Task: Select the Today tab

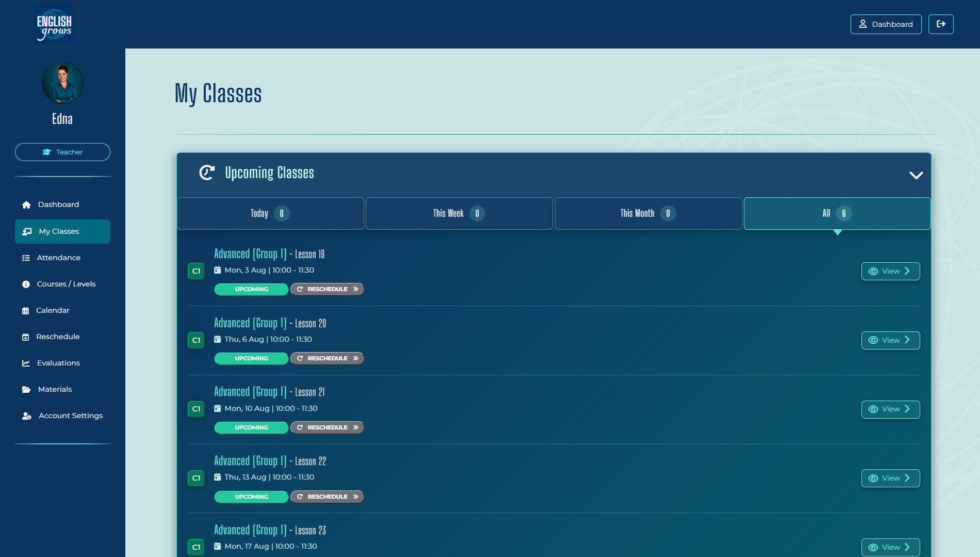Action: (270, 213)
